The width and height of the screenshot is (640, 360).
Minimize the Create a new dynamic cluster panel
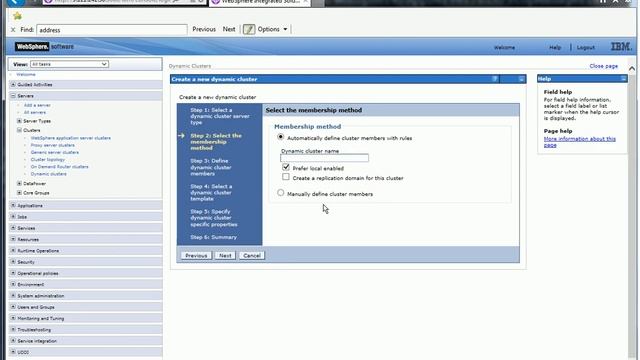point(521,79)
